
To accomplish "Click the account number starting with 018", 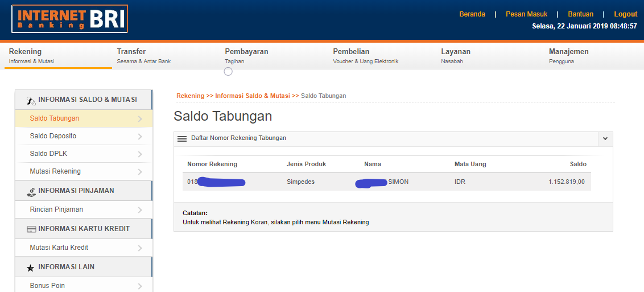I will (216, 182).
